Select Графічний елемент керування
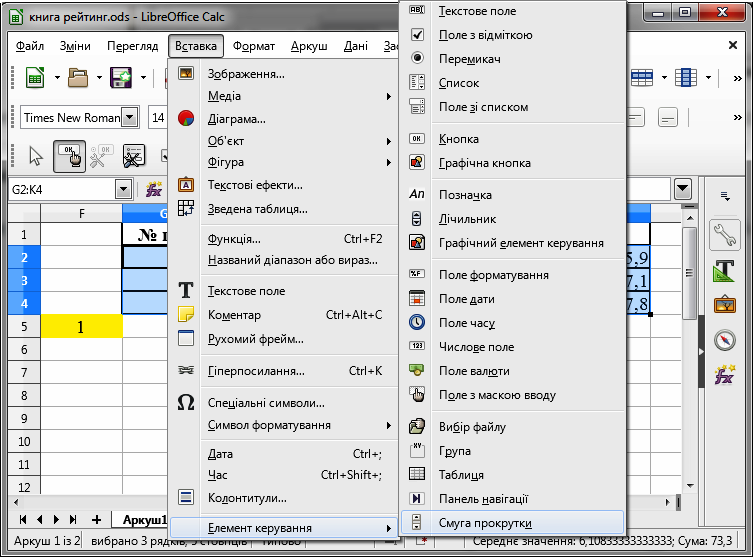Image resolution: width=753 pixels, height=557 pixels. tap(512, 243)
